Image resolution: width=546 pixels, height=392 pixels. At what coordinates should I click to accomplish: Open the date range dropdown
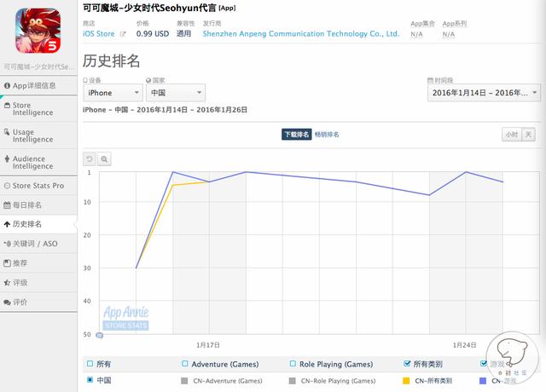coord(483,93)
